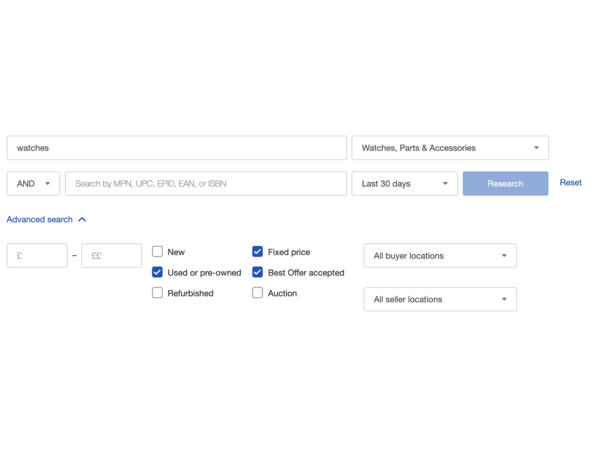Uncheck the Fixed price checkbox
The width and height of the screenshot is (600, 450).
pyautogui.click(x=258, y=251)
